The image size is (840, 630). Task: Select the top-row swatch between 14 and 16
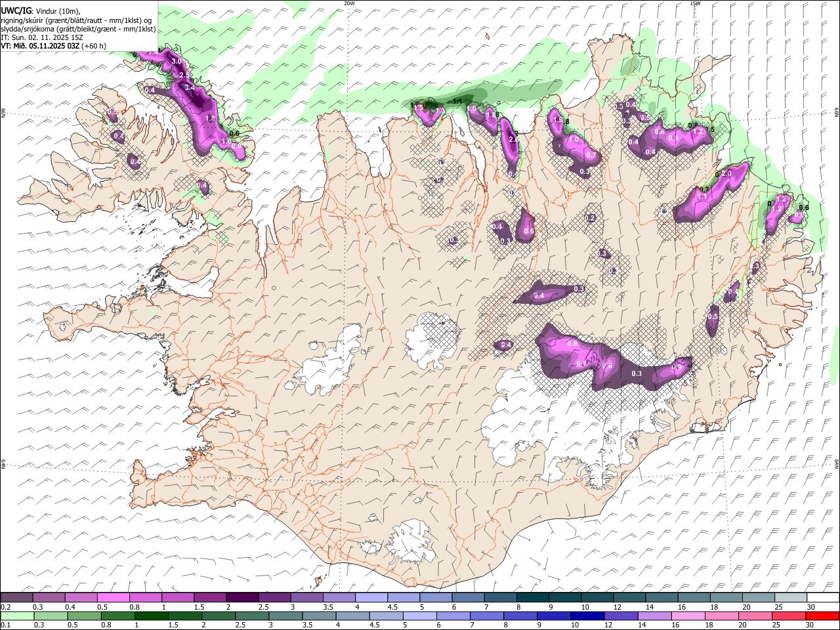pyautogui.click(x=661, y=597)
